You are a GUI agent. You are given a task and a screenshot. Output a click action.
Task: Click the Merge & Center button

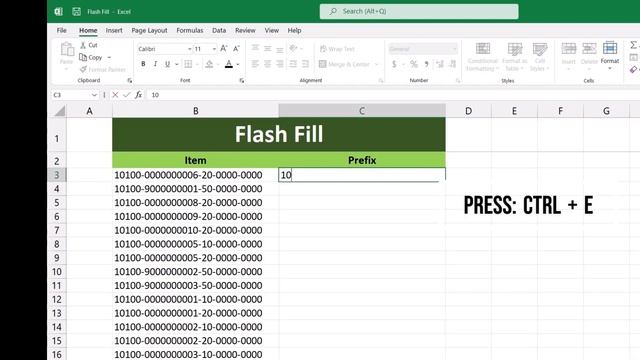click(344, 64)
